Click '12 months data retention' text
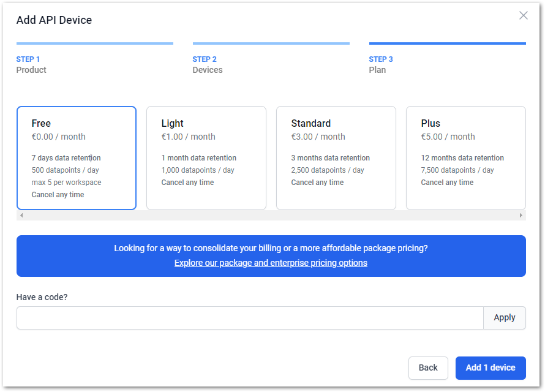The height and width of the screenshot is (392, 545). click(x=462, y=158)
